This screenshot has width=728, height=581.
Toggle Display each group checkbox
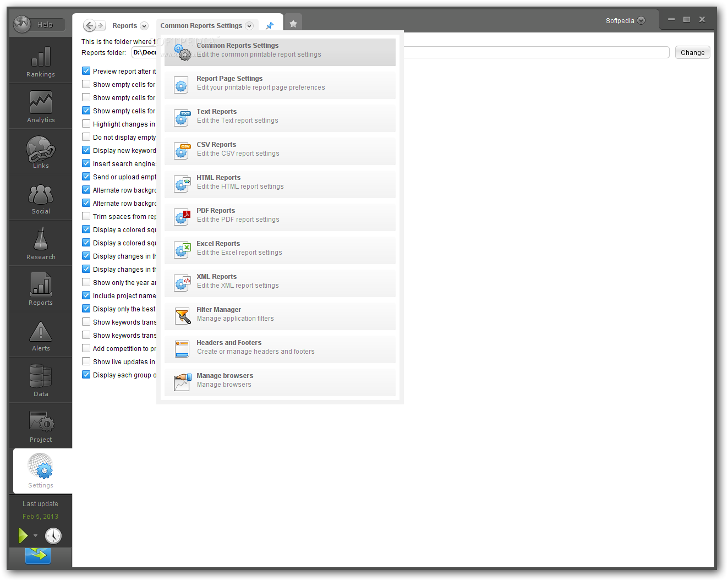pyautogui.click(x=86, y=375)
